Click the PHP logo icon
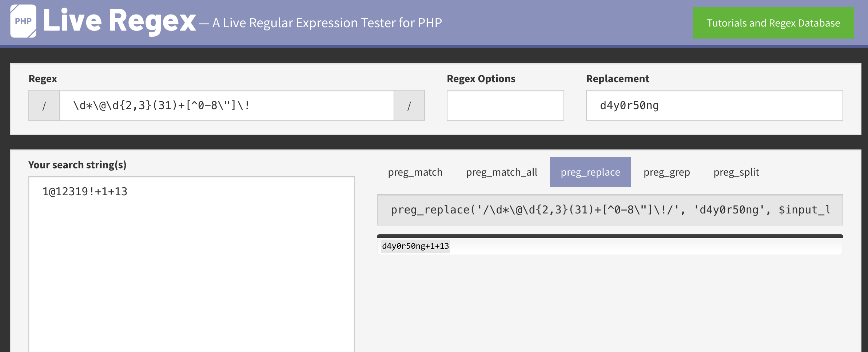Viewport: 868px width, 352px height. [x=23, y=21]
